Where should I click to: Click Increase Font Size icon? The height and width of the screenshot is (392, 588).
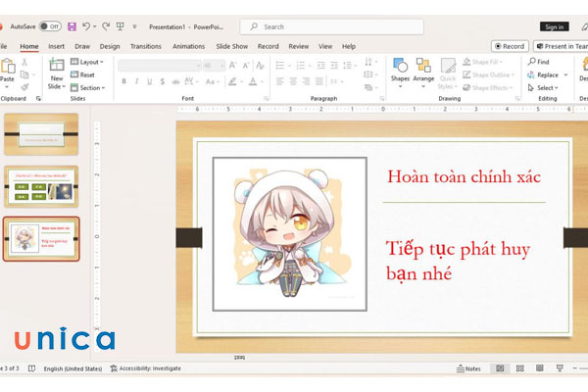233,66
